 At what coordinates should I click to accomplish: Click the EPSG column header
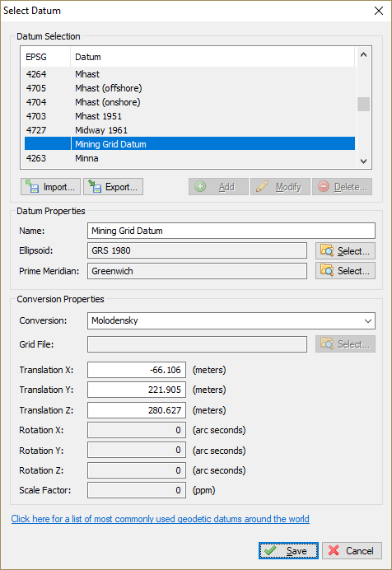46,57
